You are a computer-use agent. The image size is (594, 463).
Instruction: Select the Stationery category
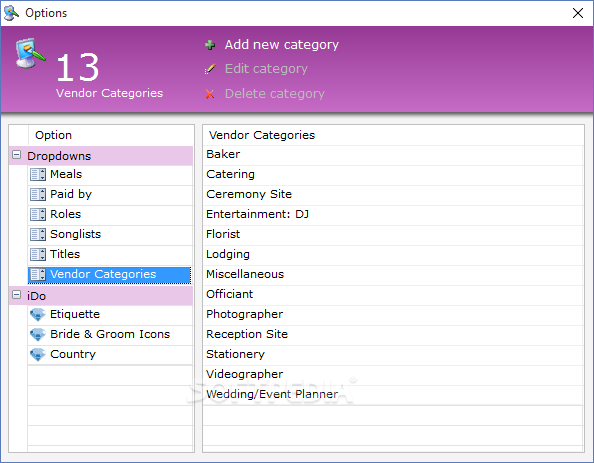393,355
